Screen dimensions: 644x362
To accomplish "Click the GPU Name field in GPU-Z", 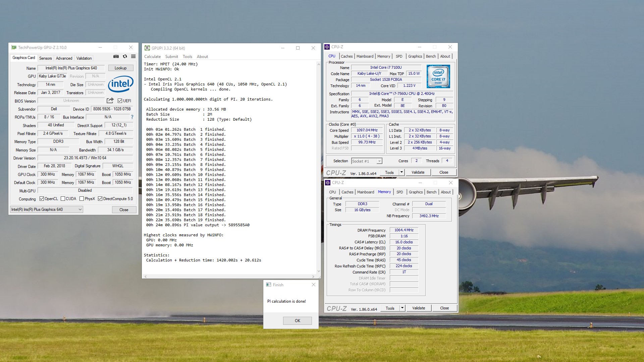I will [x=71, y=68].
